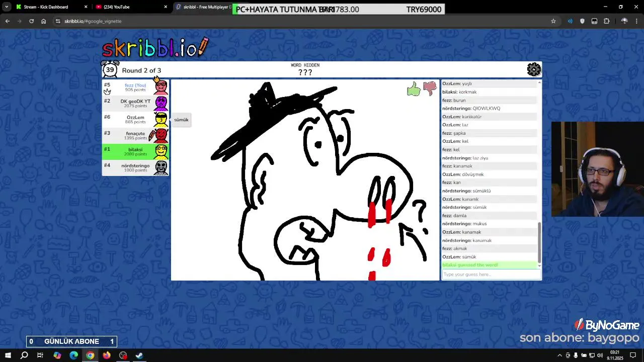Open Task View on taskbar

tap(40, 355)
